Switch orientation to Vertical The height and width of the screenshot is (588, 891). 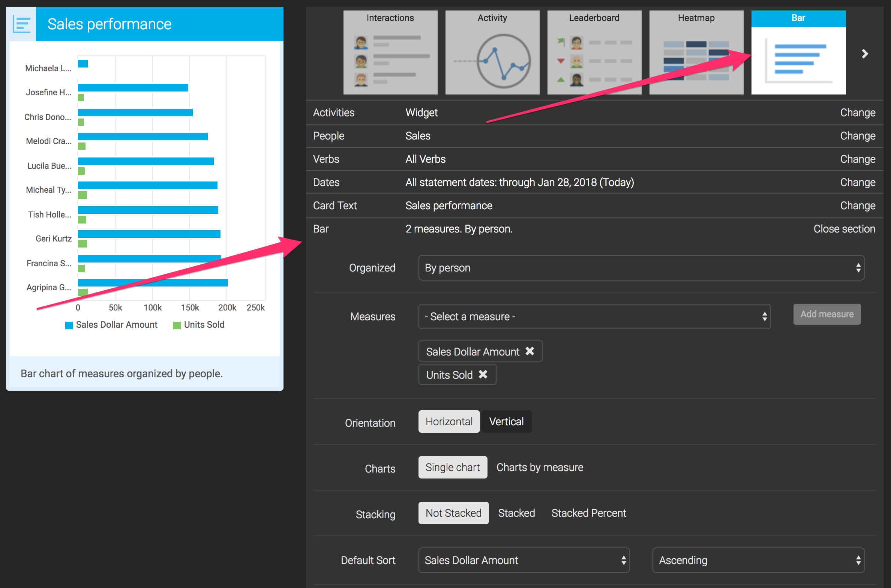pyautogui.click(x=506, y=421)
